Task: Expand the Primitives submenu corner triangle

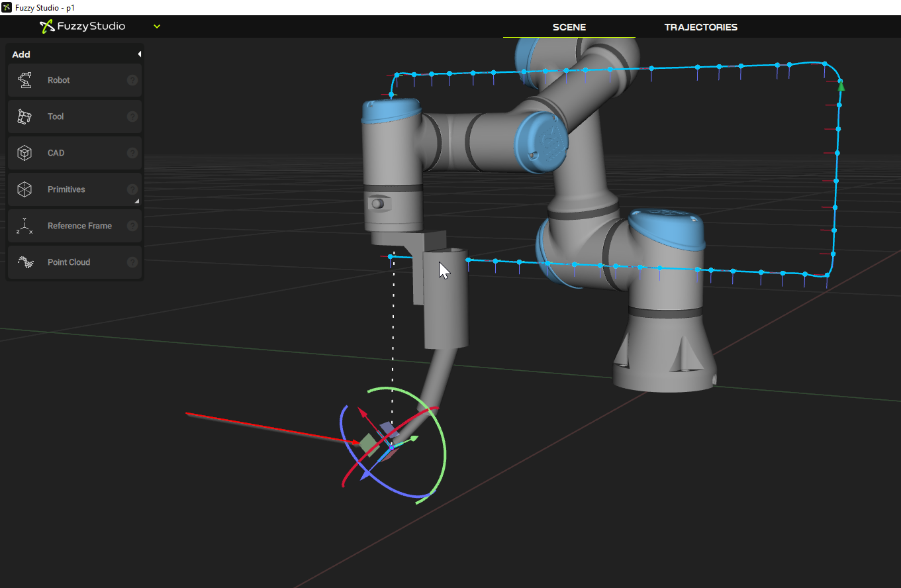Action: [138, 200]
